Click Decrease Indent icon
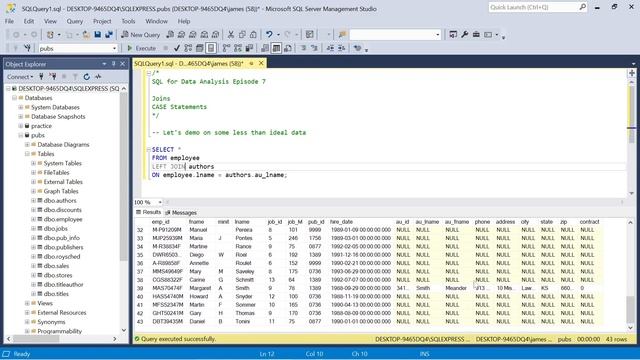Viewport: 640px width, 360px height. click(x=330, y=48)
